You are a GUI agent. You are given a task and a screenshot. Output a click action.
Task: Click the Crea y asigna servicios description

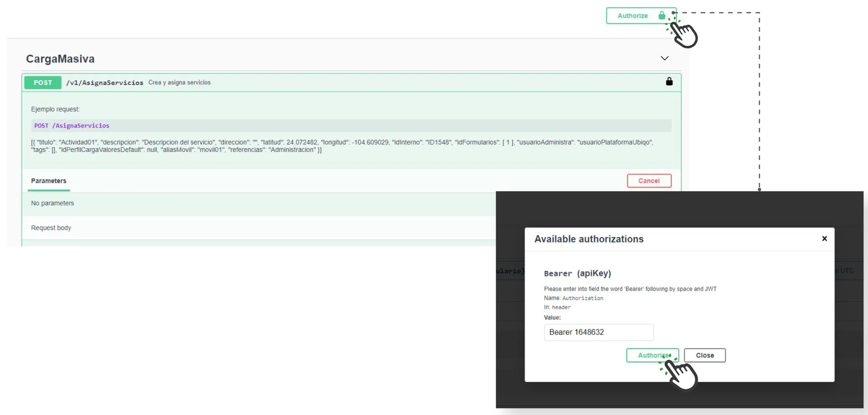pos(179,83)
